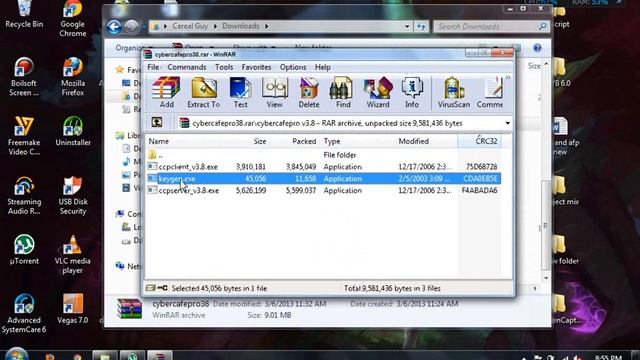Open the Uninstaller desktop shortcut
Screen dimensions: 640x360
coord(73,131)
